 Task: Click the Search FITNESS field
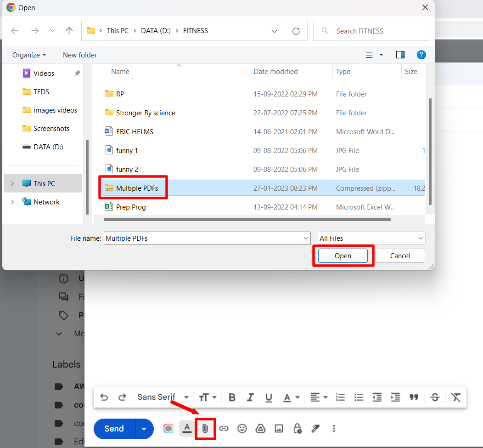(x=371, y=31)
